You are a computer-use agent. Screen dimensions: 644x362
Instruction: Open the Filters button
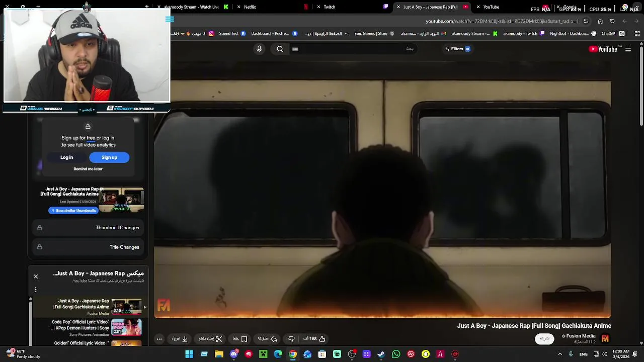pyautogui.click(x=457, y=49)
